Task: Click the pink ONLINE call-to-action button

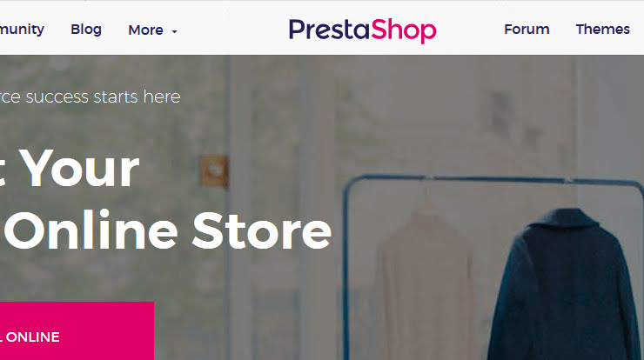Action: [x=77, y=330]
